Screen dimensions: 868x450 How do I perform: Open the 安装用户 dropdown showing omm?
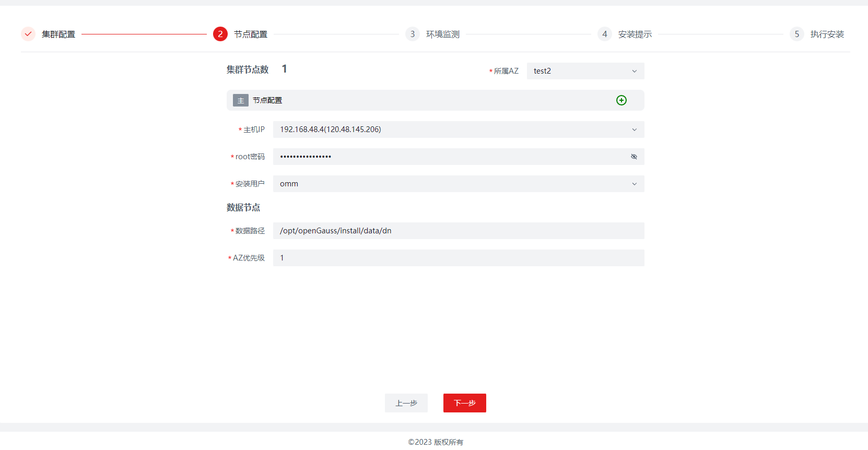[458, 184]
